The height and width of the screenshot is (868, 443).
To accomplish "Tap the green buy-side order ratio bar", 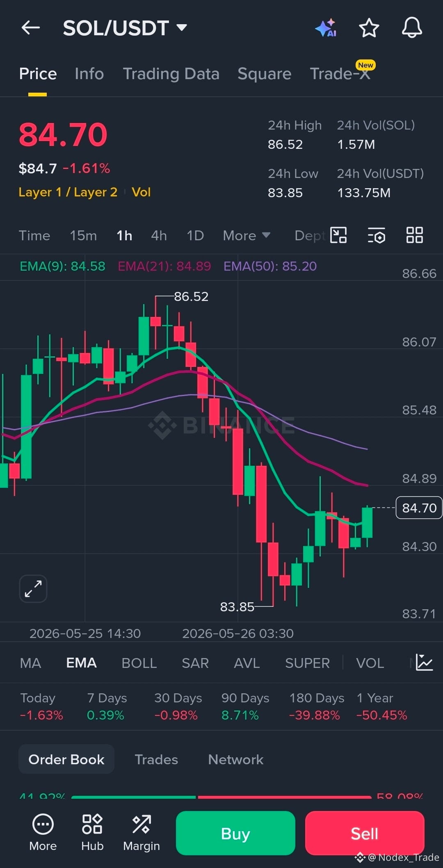I will coord(133,797).
